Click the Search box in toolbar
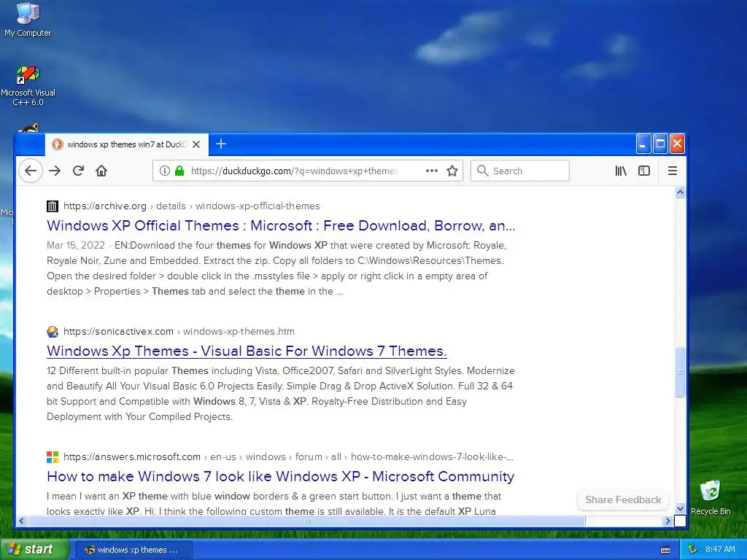This screenshot has width=747, height=560. pyautogui.click(x=519, y=171)
